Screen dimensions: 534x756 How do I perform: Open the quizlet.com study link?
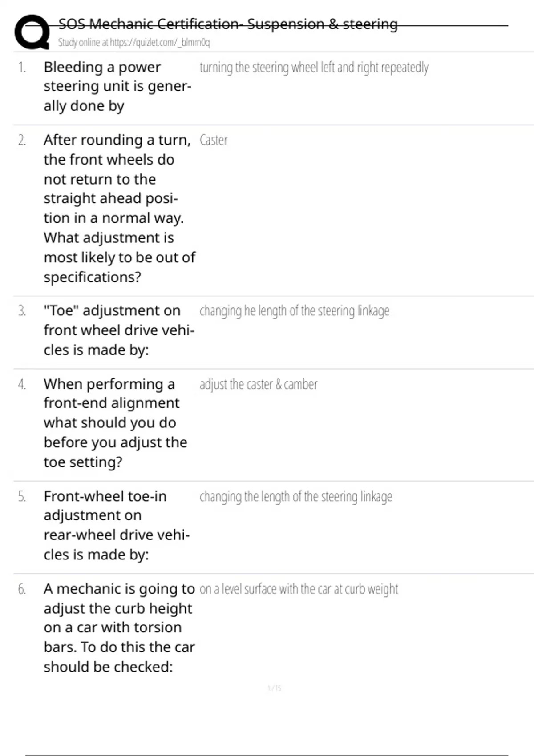point(134,43)
